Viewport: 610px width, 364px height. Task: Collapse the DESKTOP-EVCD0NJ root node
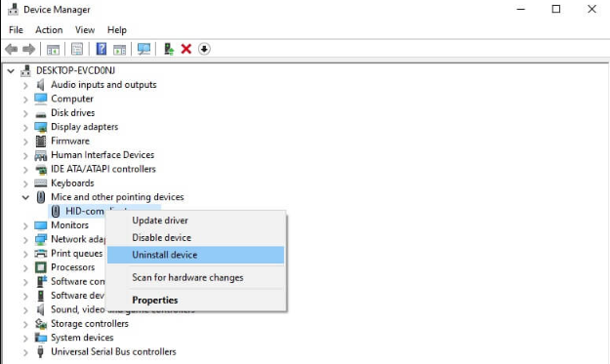click(11, 71)
